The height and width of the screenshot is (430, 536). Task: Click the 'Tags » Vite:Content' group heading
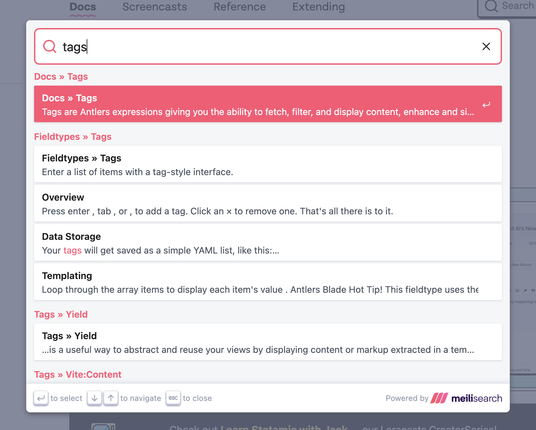(78, 375)
